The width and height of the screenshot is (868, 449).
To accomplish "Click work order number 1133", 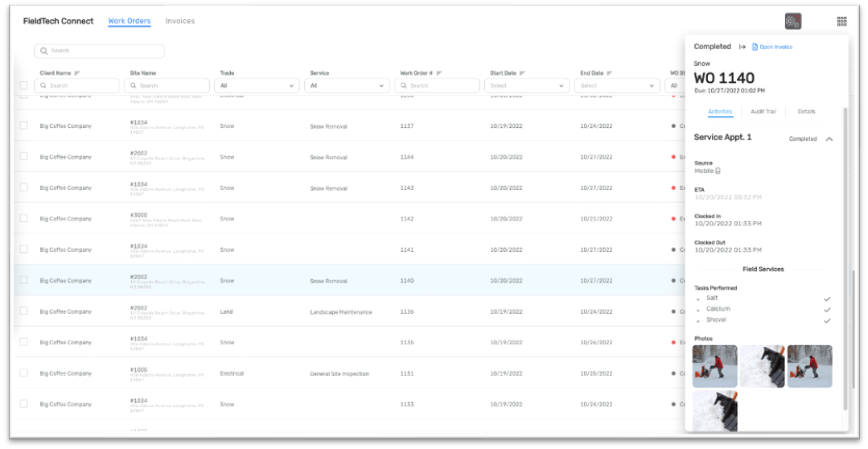I will pyautogui.click(x=407, y=405).
